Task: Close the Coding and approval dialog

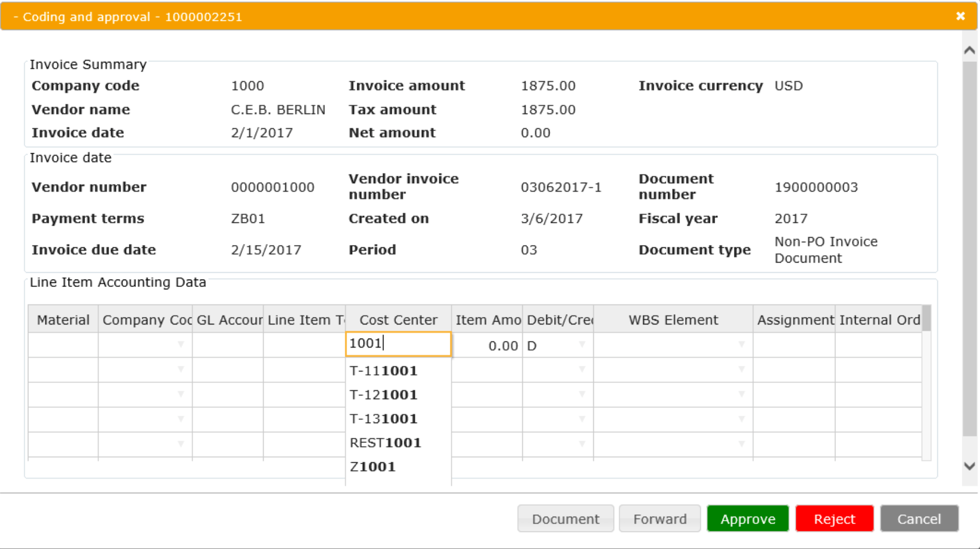Action: [x=960, y=16]
